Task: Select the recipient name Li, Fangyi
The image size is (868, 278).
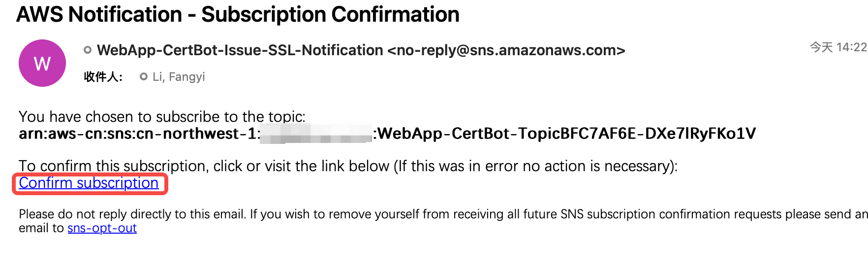Action: [x=179, y=77]
